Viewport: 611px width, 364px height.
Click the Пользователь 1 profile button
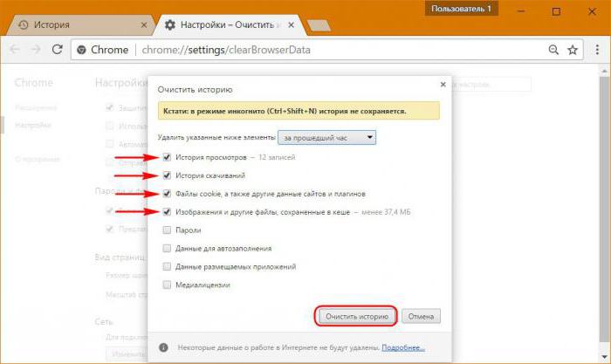[x=461, y=9]
